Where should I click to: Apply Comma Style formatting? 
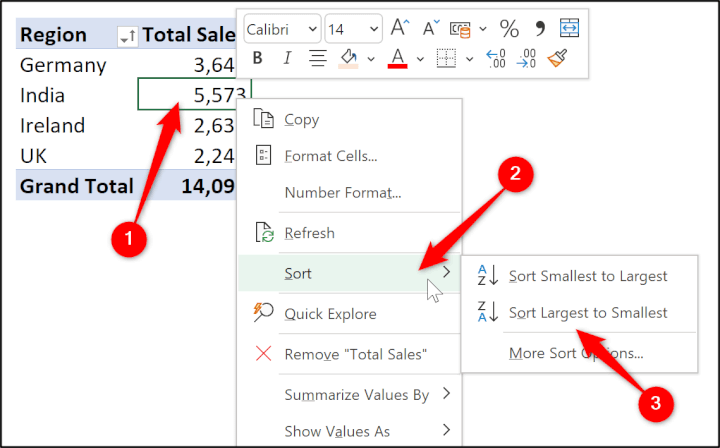(x=540, y=28)
